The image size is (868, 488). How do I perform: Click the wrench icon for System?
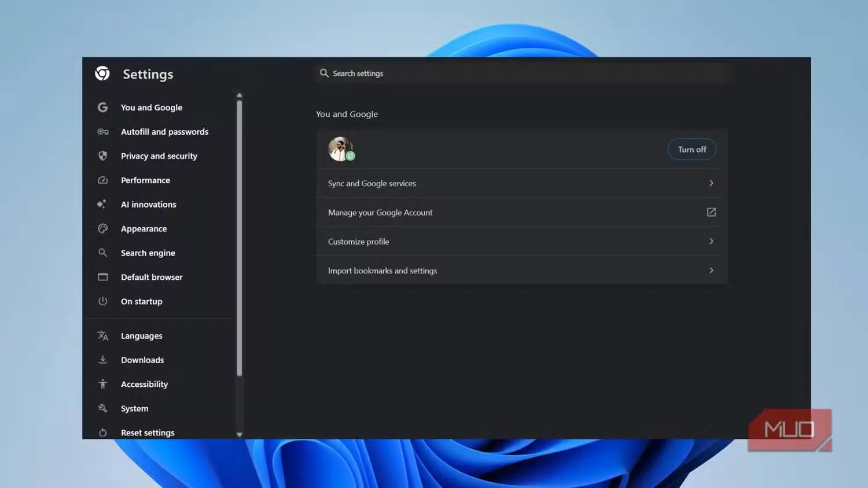[x=102, y=408]
